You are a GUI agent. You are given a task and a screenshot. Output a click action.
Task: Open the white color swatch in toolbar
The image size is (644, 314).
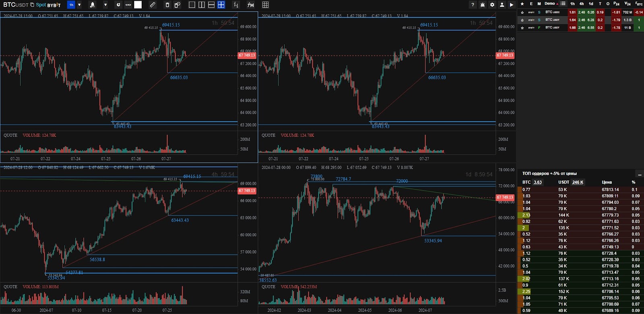tap(138, 5)
